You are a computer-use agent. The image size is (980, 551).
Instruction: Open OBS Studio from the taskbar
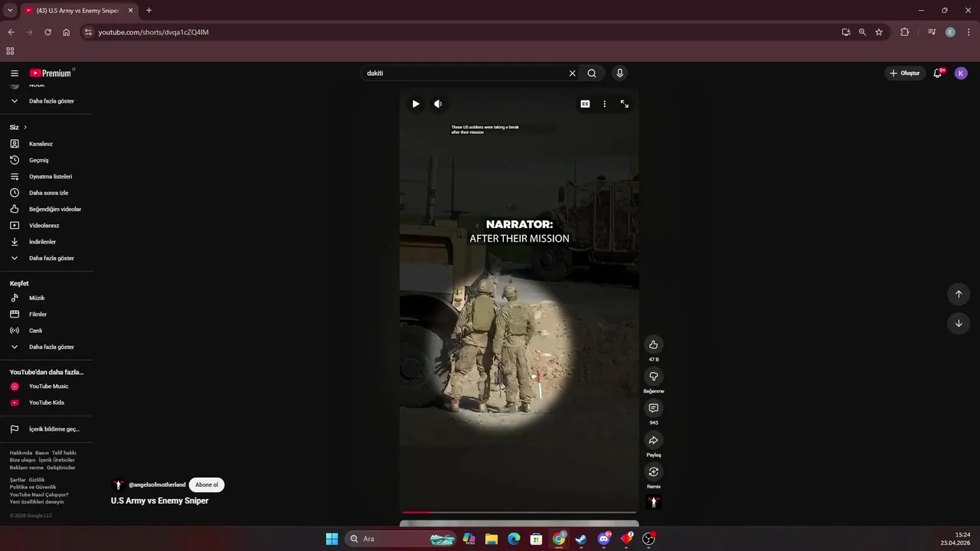point(648,539)
